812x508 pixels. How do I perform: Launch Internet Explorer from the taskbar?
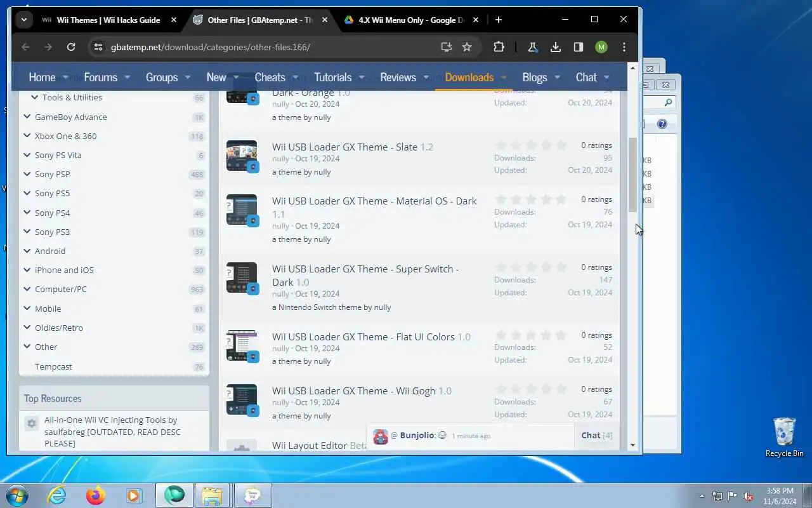[x=57, y=495]
